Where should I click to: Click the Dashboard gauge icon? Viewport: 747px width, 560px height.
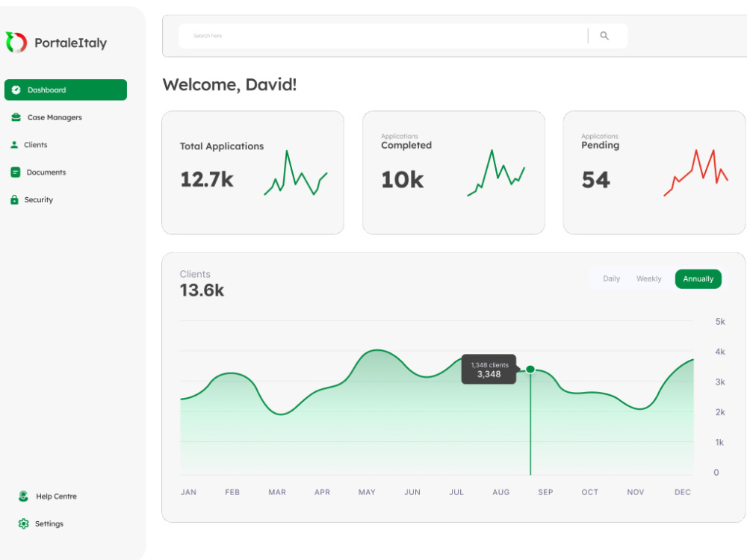pyautogui.click(x=16, y=90)
